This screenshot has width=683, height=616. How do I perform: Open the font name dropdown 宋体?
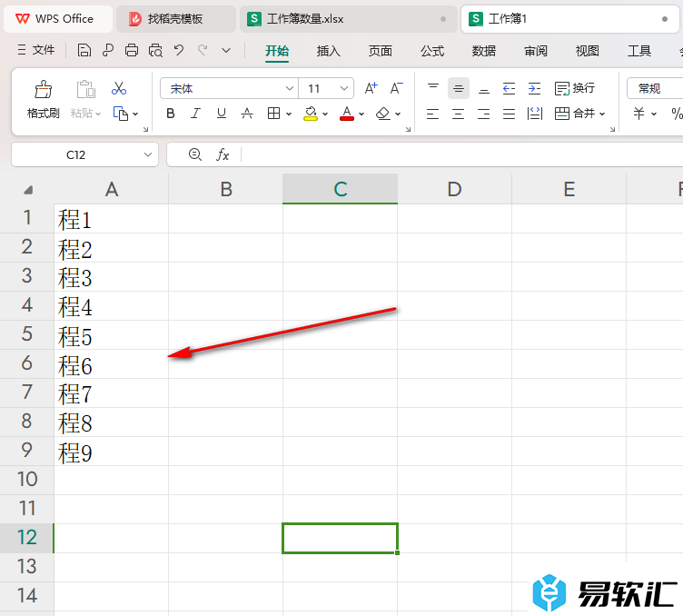click(x=289, y=88)
